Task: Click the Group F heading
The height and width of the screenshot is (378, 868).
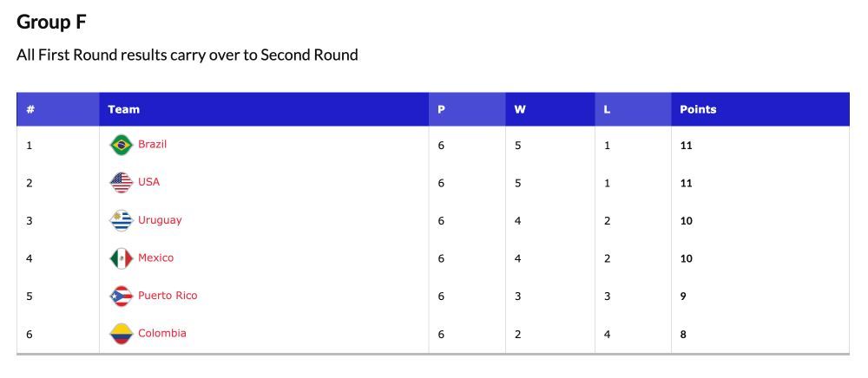Action: (x=51, y=22)
